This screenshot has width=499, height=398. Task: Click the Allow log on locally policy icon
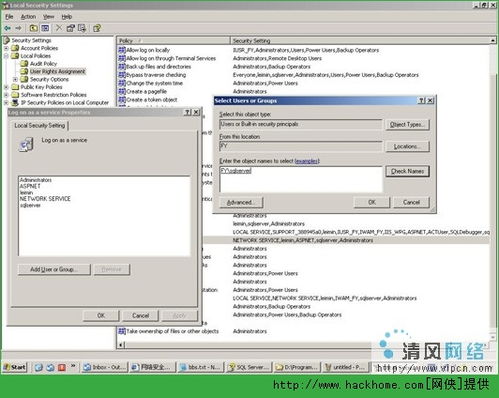click(122, 50)
